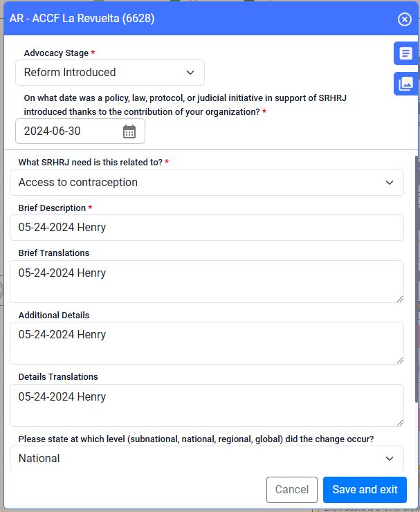Click inside the Additional Details textarea
Image resolution: width=420 pixels, height=512 pixels.
point(207,343)
